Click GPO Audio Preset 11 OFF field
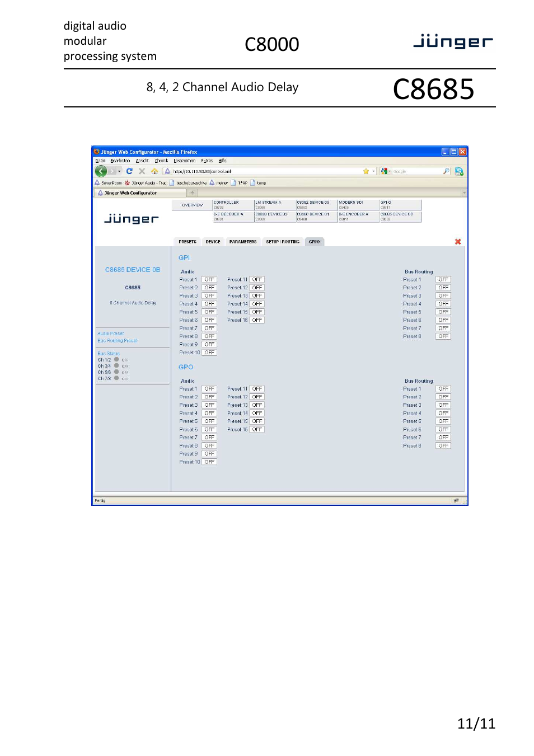 click(x=257, y=388)
